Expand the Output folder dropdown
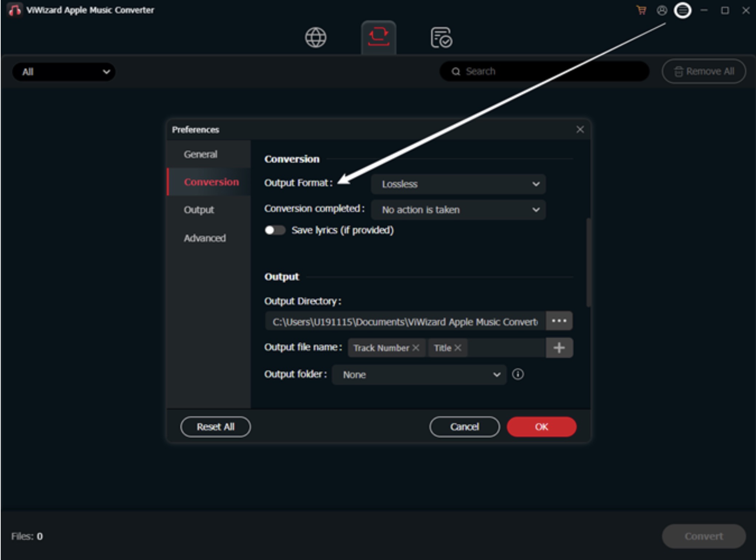This screenshot has height=560, width=756. coord(419,375)
